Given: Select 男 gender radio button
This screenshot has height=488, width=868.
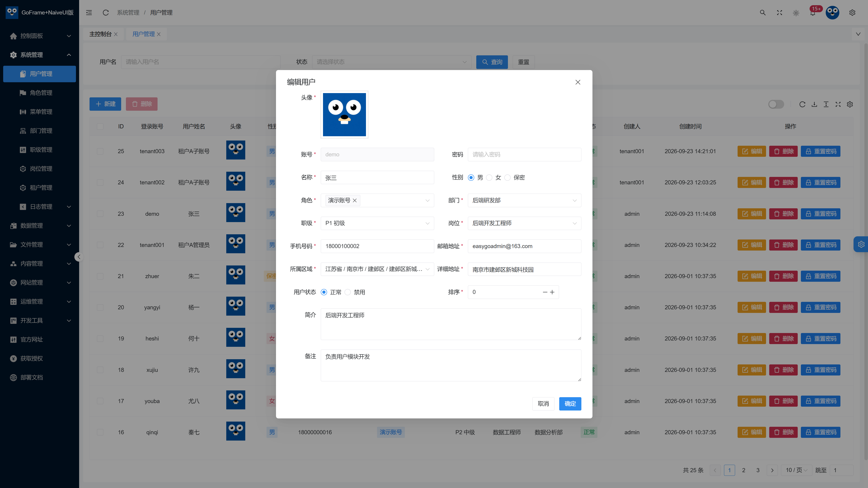Looking at the screenshot, I should (471, 178).
